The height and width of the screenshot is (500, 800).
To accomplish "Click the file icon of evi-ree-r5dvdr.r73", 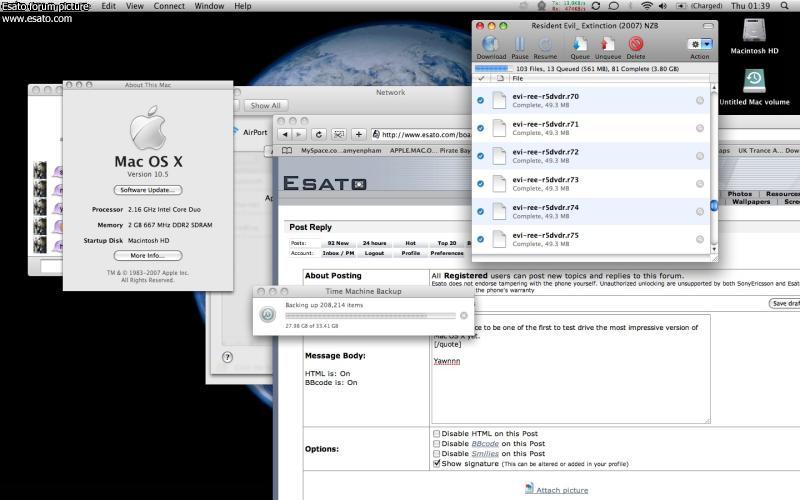I will pyautogui.click(x=499, y=184).
